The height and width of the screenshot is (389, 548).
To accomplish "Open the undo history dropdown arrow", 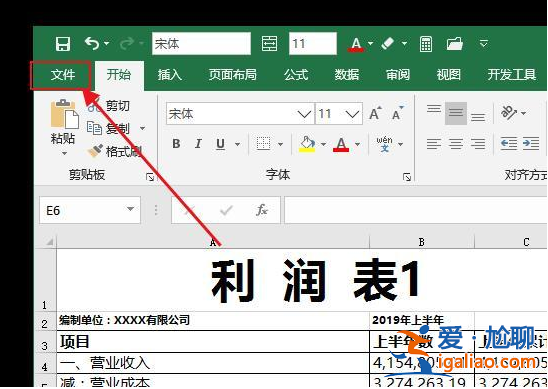I will coord(107,44).
